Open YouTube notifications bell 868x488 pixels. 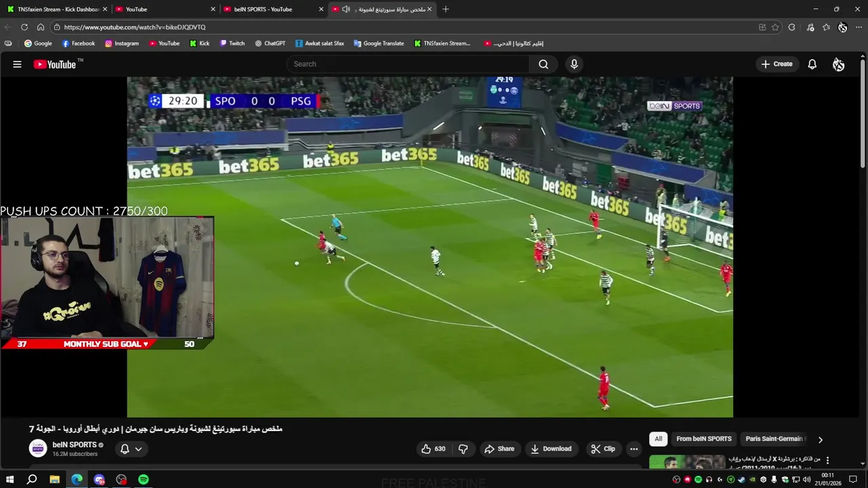[812, 64]
